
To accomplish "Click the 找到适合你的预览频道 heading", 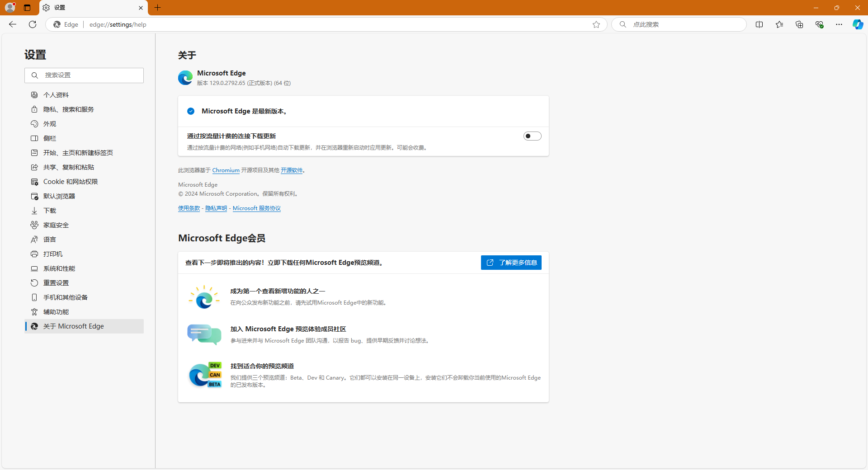I will (262, 366).
